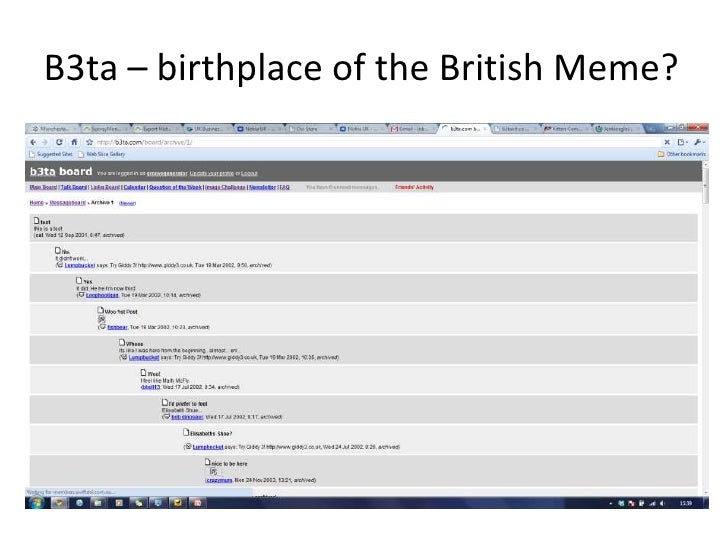The width and height of the screenshot is (728, 546).
Task: Open the Web Slice Gallery bookmark
Action: tap(102, 154)
